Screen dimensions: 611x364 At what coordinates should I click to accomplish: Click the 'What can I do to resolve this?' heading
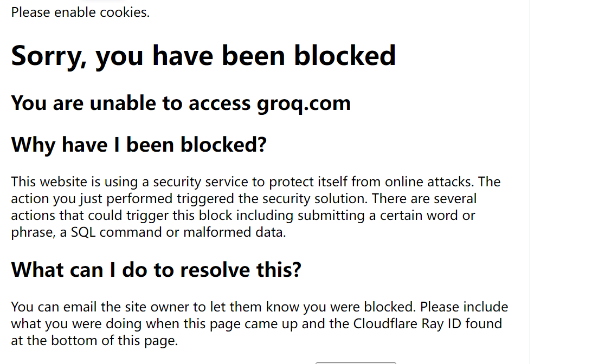pyautogui.click(x=156, y=269)
